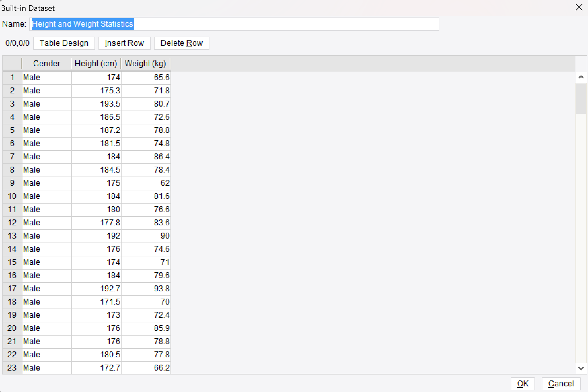The height and width of the screenshot is (392, 588).
Task: Click the dataset Name input field
Action: click(231, 24)
